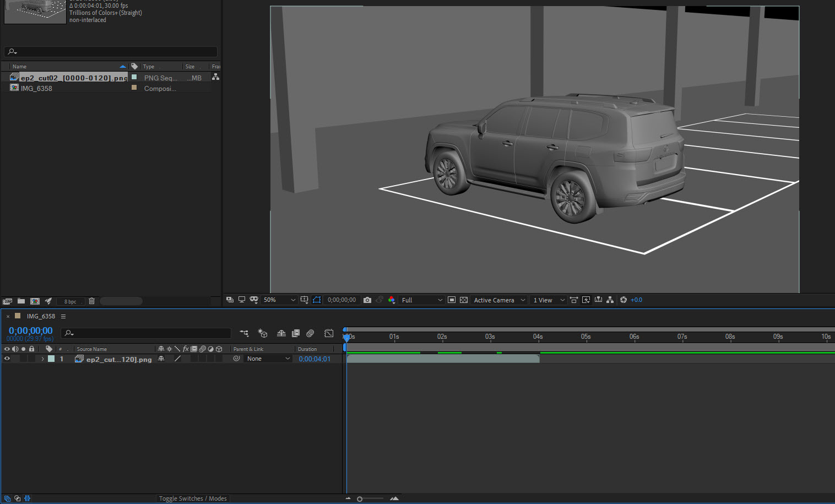This screenshot has width=835, height=504.
Task: Click the Reset Exposure icon
Action: pos(623,300)
